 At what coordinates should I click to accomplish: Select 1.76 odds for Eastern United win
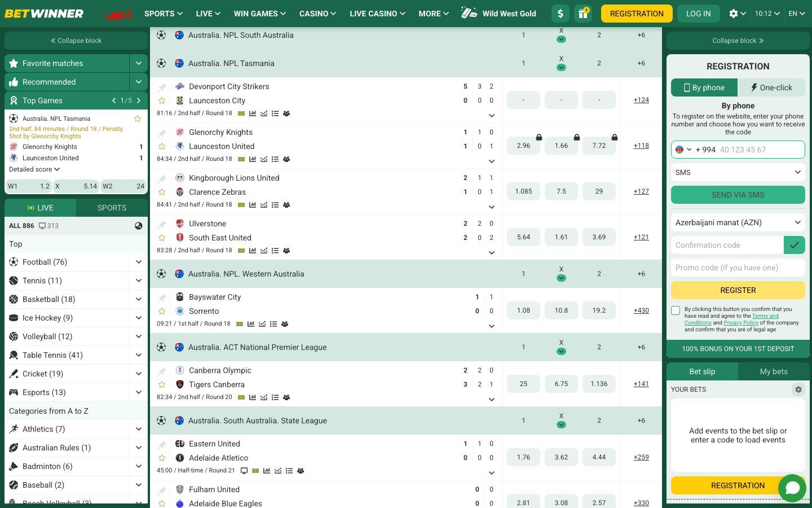click(x=523, y=457)
